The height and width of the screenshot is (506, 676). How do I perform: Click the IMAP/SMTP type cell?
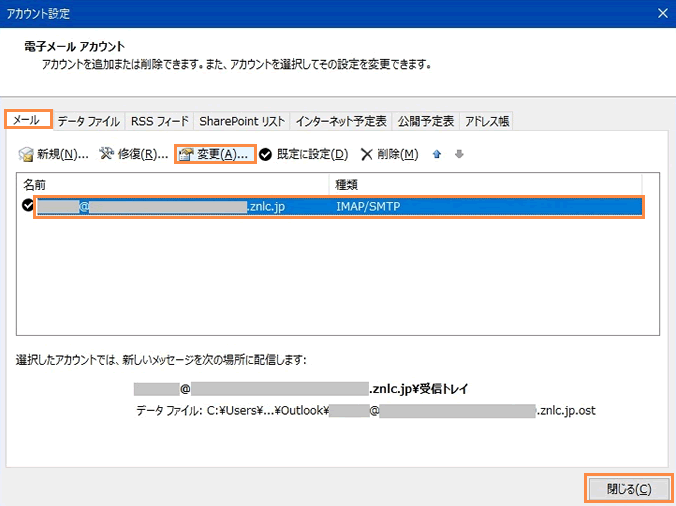point(368,206)
